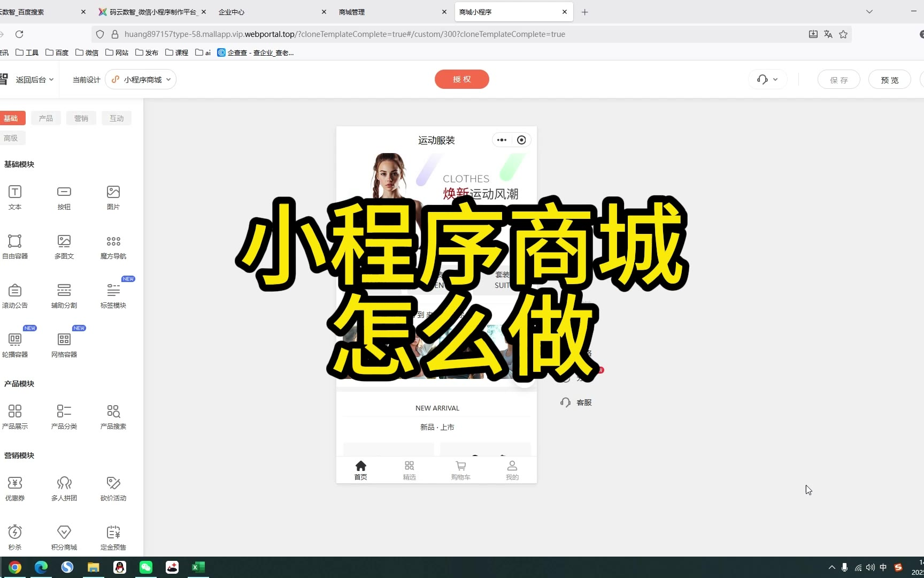Add the 轮播容器 carousel container
The width and height of the screenshot is (924, 578).
pyautogui.click(x=15, y=345)
